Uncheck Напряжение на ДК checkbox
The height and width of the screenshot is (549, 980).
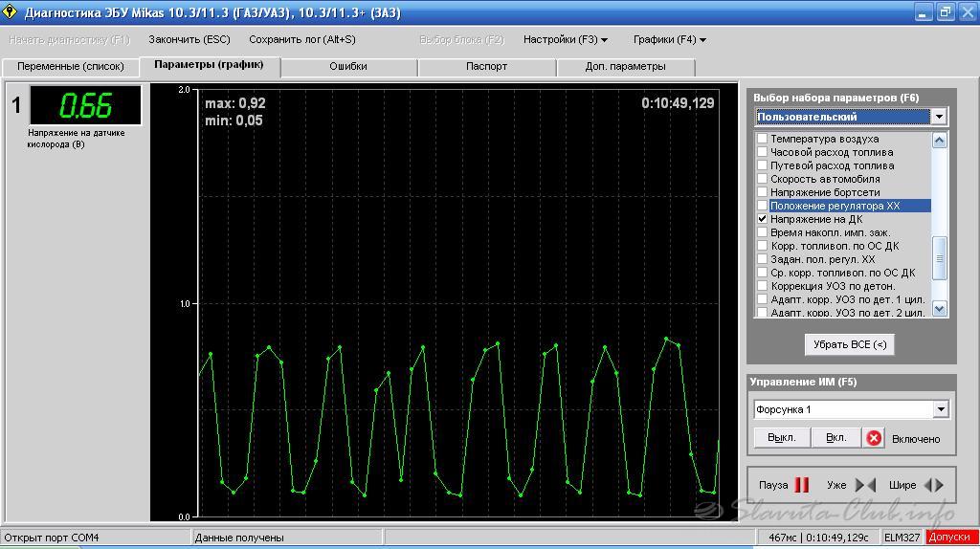click(762, 219)
